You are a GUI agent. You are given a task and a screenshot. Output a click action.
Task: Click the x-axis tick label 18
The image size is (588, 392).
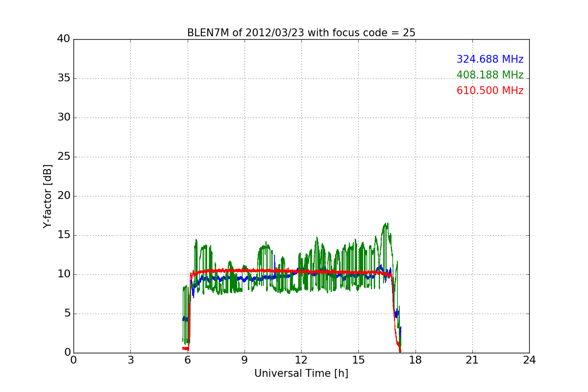point(416,360)
